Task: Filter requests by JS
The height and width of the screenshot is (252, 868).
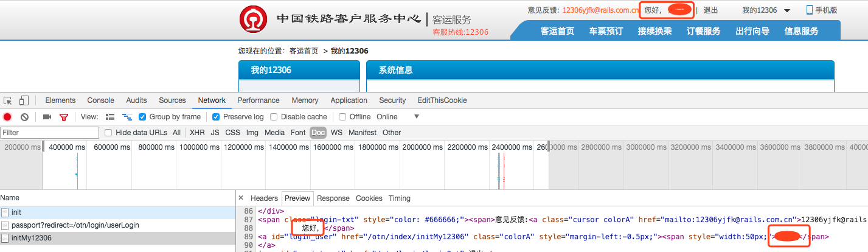Action: pyautogui.click(x=215, y=133)
